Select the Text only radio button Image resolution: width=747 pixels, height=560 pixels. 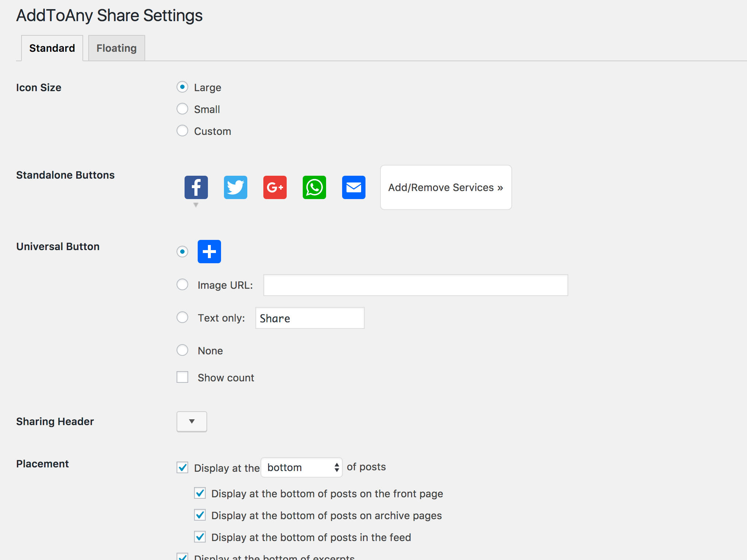[x=182, y=318]
